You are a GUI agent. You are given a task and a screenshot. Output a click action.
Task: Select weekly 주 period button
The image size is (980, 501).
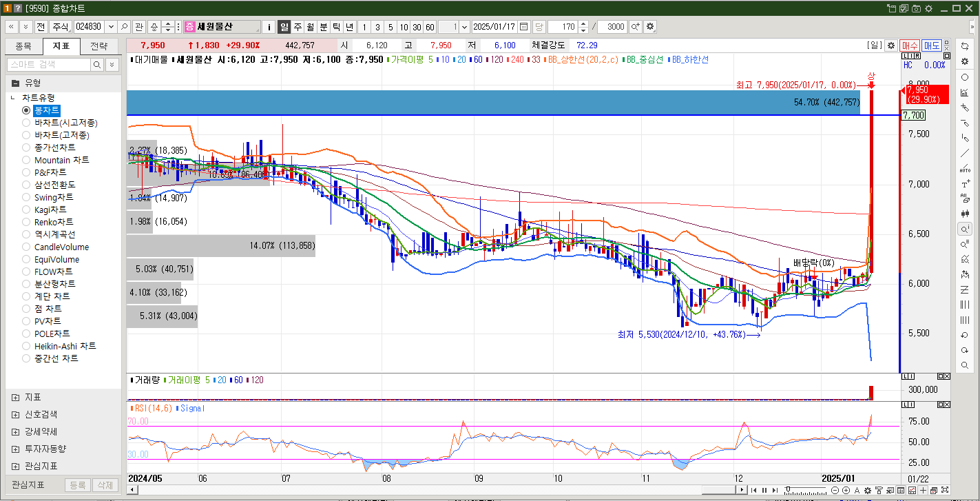(x=298, y=27)
